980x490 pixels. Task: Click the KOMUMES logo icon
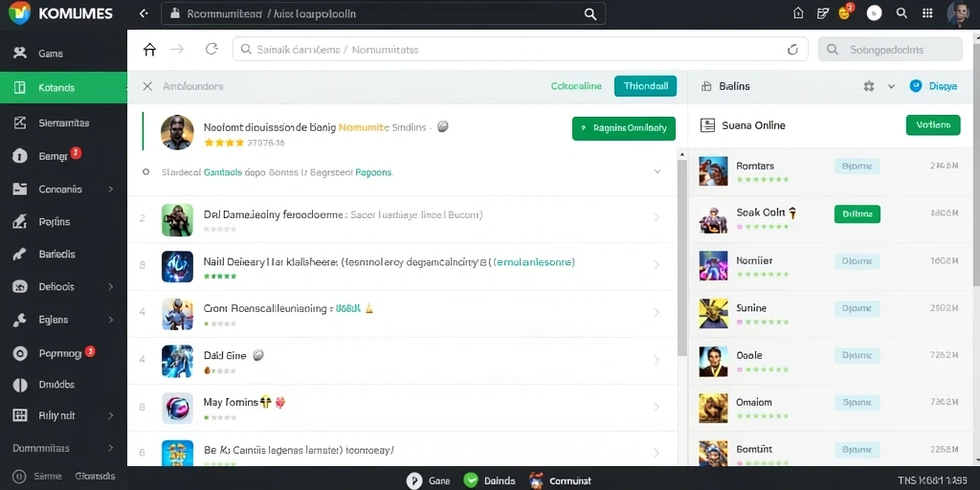(19, 13)
